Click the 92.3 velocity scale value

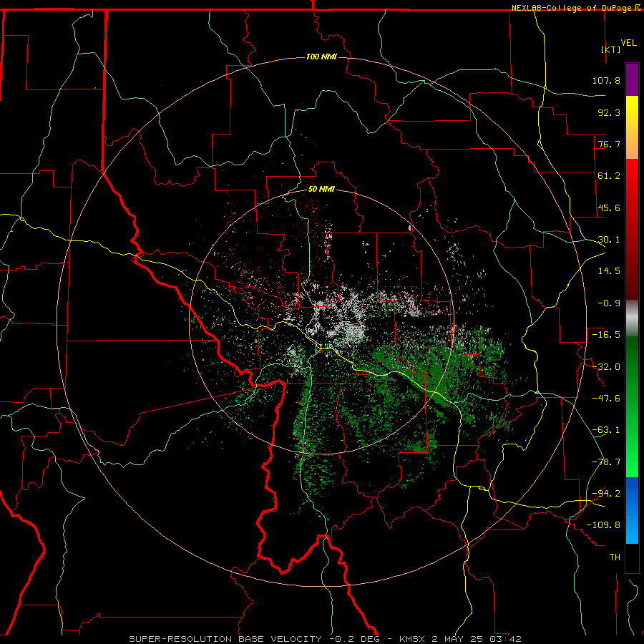[x=609, y=112]
